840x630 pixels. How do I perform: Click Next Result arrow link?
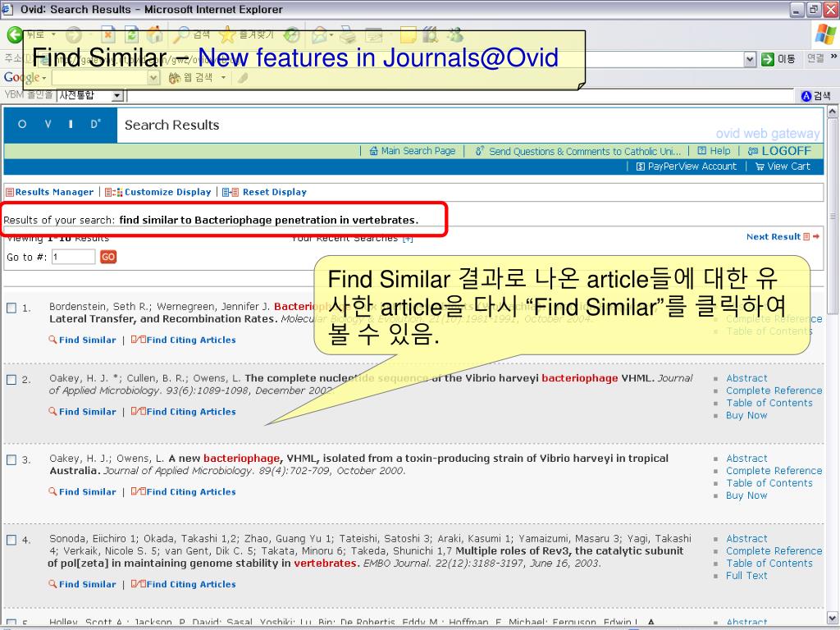783,237
